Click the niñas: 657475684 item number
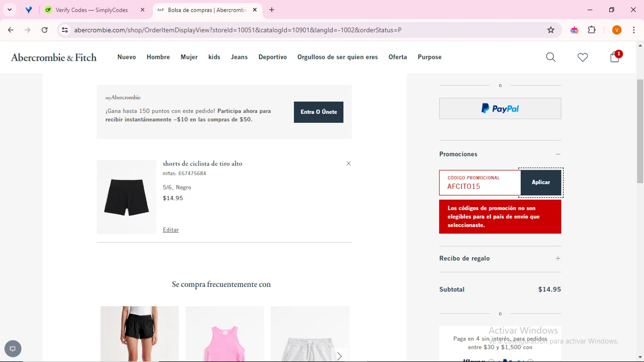This screenshot has width=644, height=362. 185,173
